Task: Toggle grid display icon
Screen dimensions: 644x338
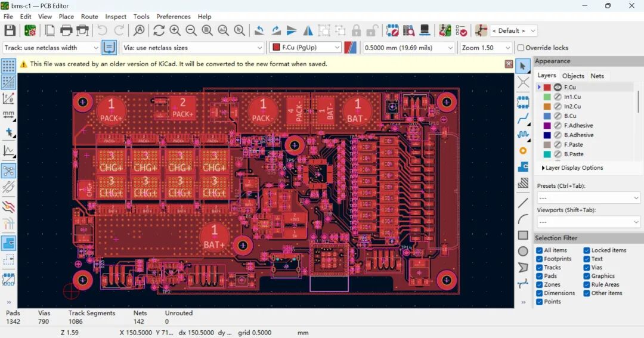Action: 8,66
